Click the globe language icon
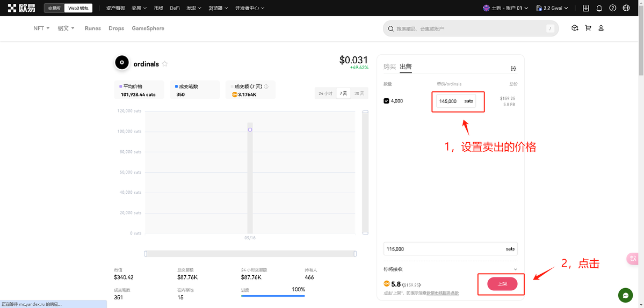This screenshot has height=308, width=644. click(626, 8)
